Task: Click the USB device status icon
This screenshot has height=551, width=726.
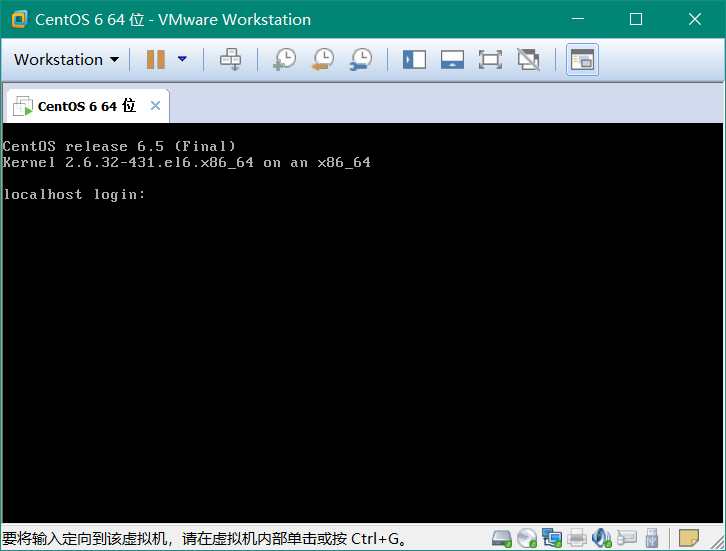Action: coord(651,538)
